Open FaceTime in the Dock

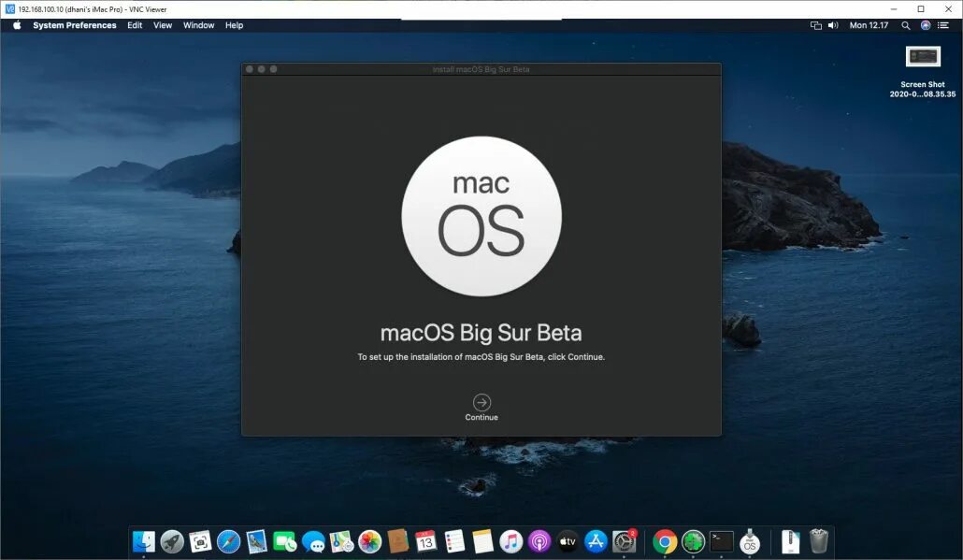coord(285,541)
